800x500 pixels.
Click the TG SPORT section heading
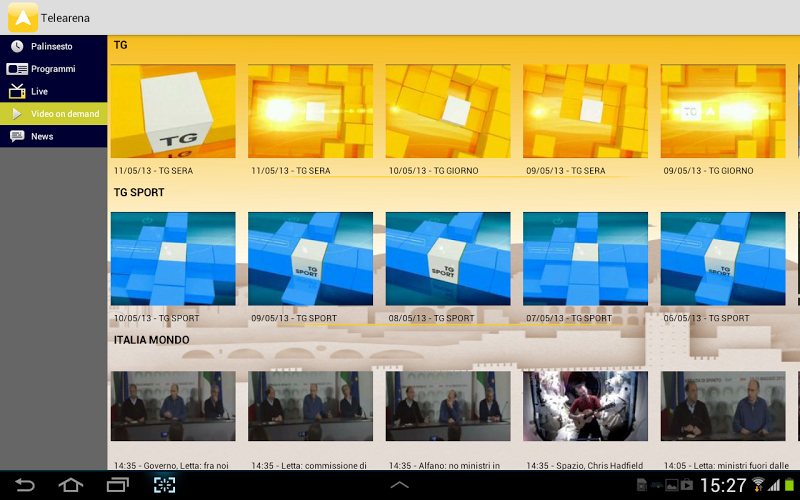pos(139,192)
